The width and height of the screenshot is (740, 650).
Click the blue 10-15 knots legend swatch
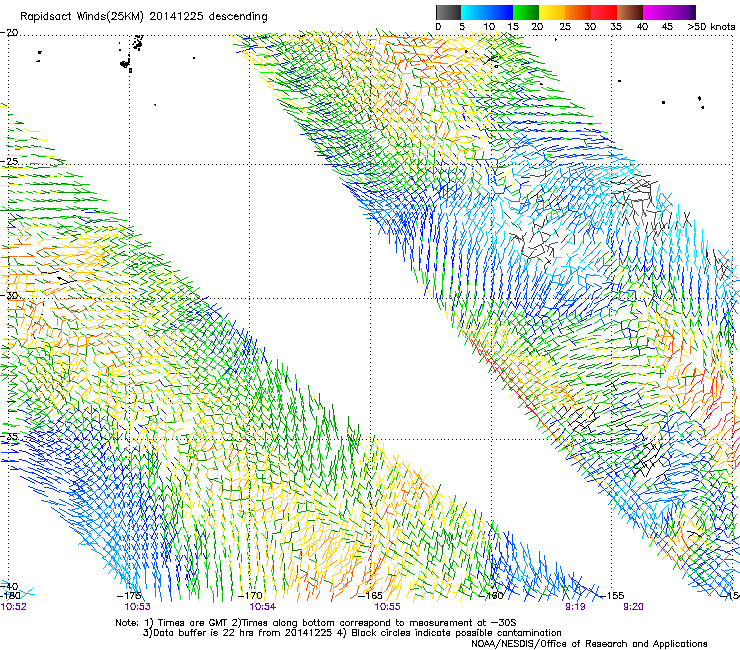[x=500, y=12]
